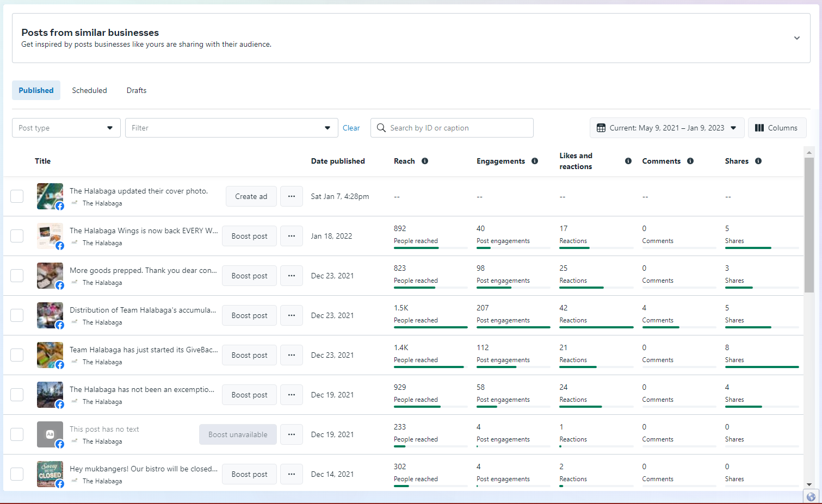The height and width of the screenshot is (504, 822).
Task: Tick checkbox for mukbangers post
Action: [x=17, y=474]
